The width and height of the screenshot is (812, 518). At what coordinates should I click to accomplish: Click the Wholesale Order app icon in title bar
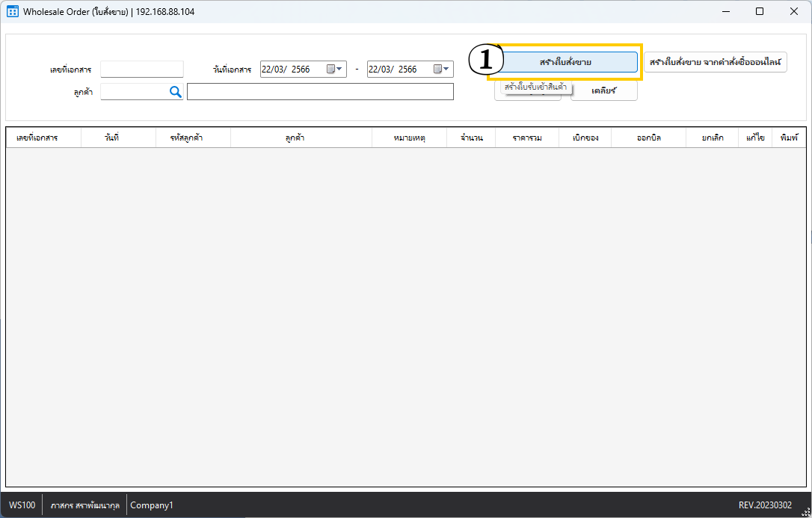click(x=12, y=11)
